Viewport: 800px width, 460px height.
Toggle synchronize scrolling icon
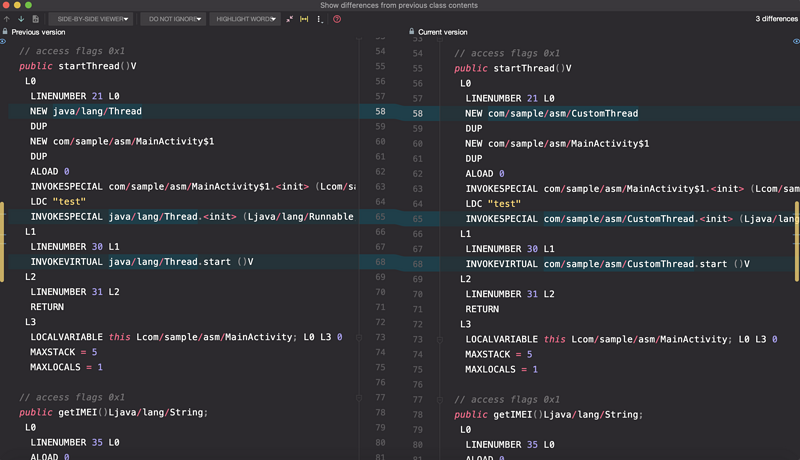tap(304, 19)
